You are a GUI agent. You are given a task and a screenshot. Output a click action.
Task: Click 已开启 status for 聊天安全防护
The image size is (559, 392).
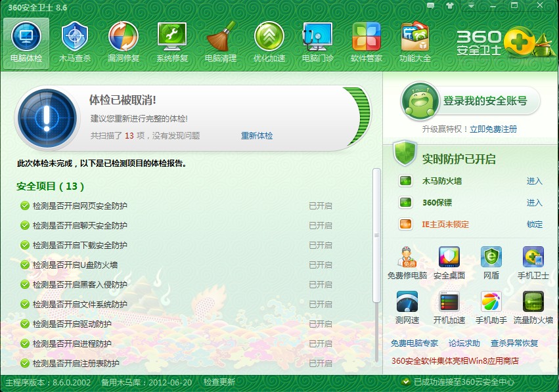tap(321, 226)
